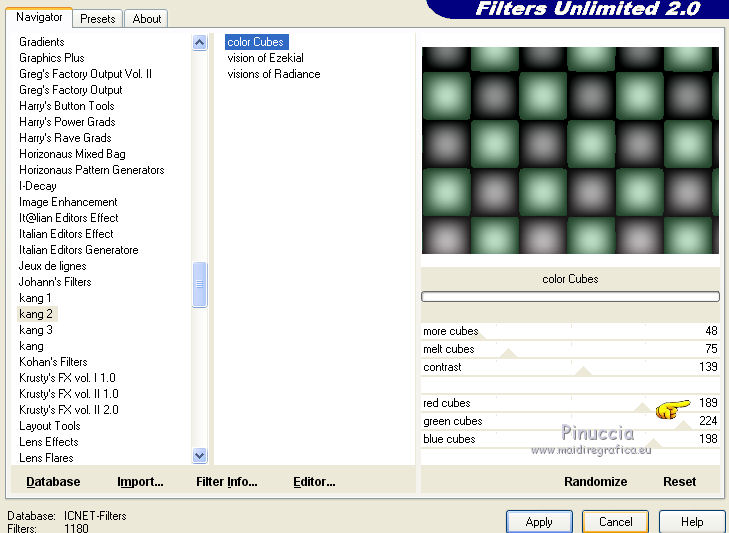Image resolution: width=729 pixels, height=533 pixels.
Task: Select Krusty's FX vol. II 2.0
Action: tap(69, 410)
